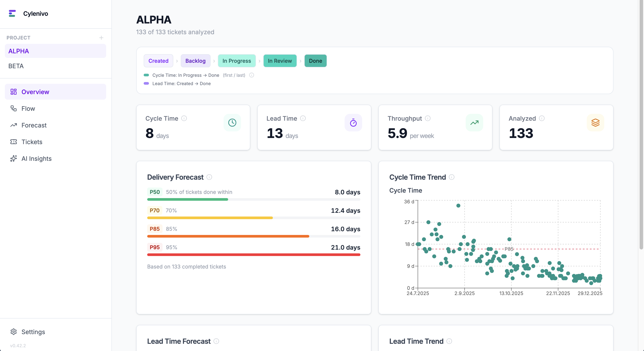
Task: Click the layers icon on Analyzed card
Action: pyautogui.click(x=596, y=122)
